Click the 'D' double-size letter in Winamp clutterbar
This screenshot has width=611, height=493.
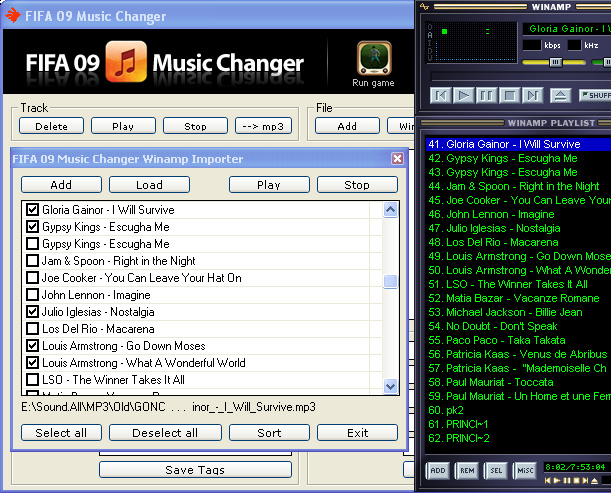pyautogui.click(x=430, y=51)
